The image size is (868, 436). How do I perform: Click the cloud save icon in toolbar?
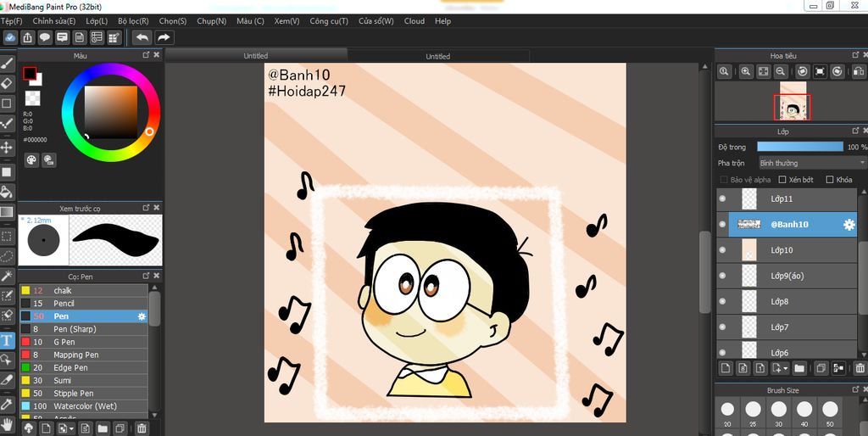10,37
